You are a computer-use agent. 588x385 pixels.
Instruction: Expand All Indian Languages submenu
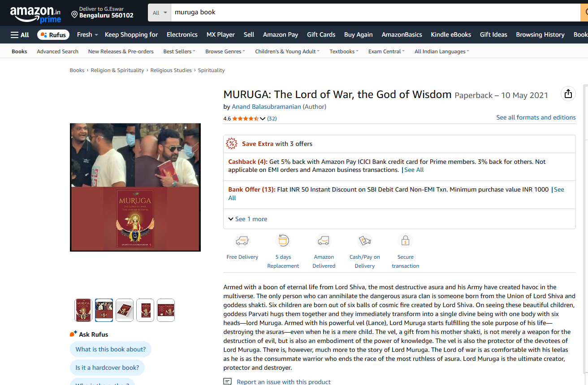point(442,51)
